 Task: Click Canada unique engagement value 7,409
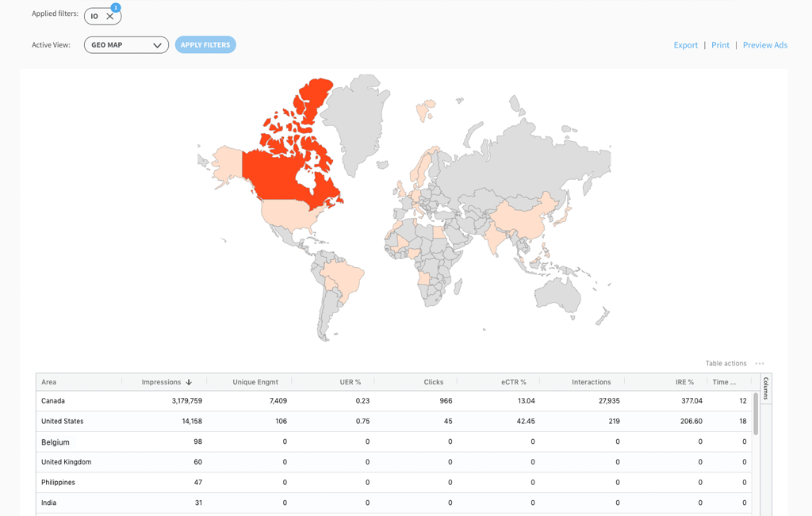(278, 401)
